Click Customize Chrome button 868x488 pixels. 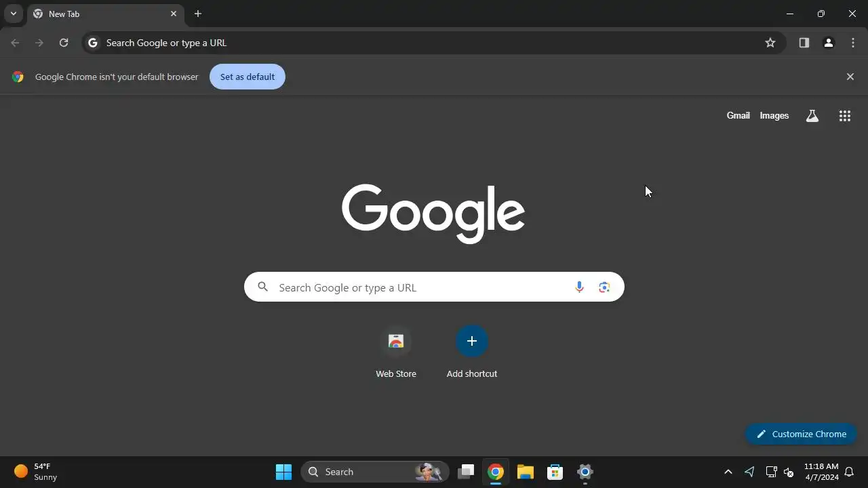point(801,434)
